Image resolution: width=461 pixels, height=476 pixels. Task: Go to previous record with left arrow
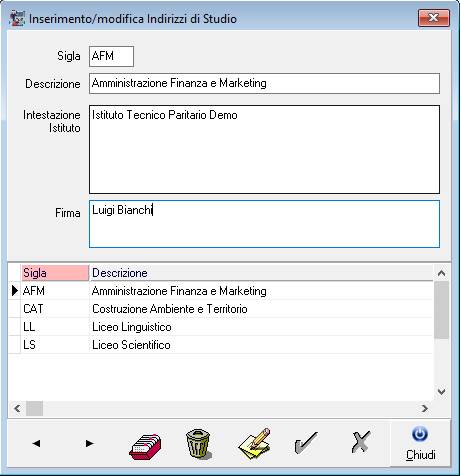pyautogui.click(x=37, y=443)
